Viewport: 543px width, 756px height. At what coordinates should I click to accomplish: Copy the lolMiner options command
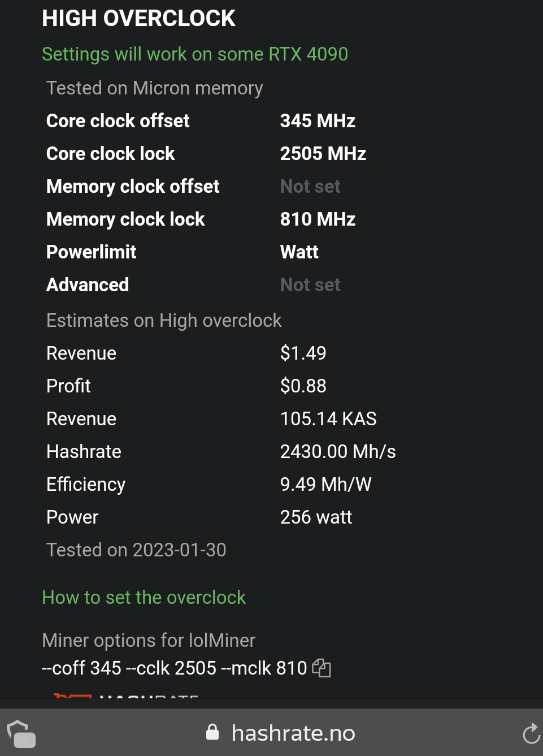coord(322,668)
